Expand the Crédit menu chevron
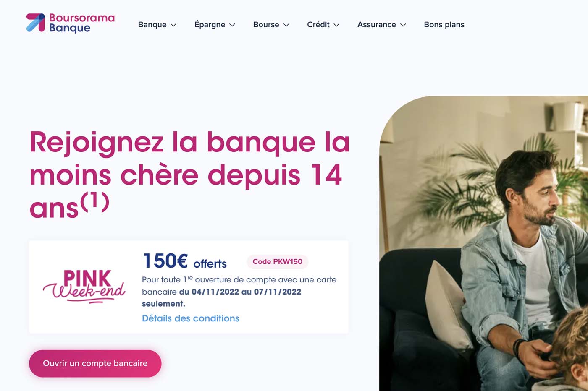588x391 pixels. (x=336, y=25)
